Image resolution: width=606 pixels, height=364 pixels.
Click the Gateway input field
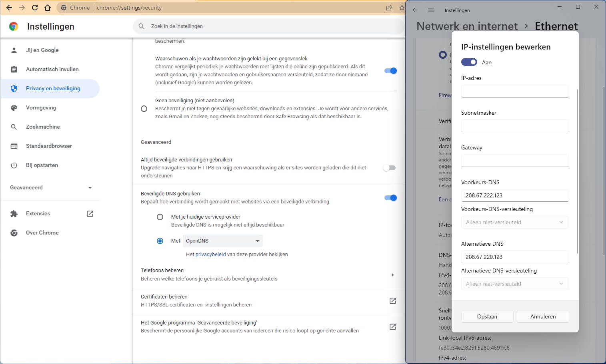click(x=515, y=161)
